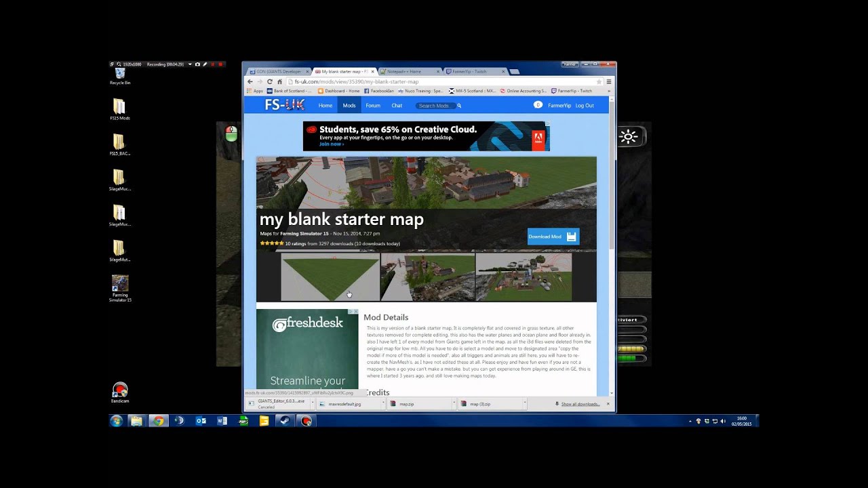
Task: Reload the page with the refresh icon
Action: [269, 81]
